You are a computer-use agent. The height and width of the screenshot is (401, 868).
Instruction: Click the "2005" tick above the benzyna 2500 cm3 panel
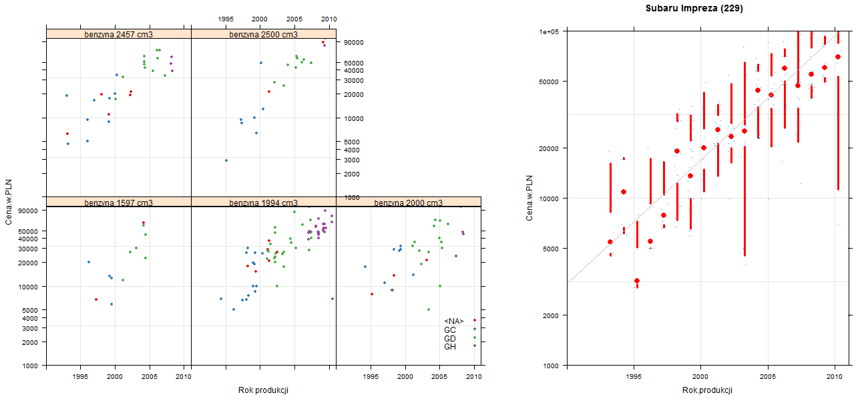(x=294, y=19)
